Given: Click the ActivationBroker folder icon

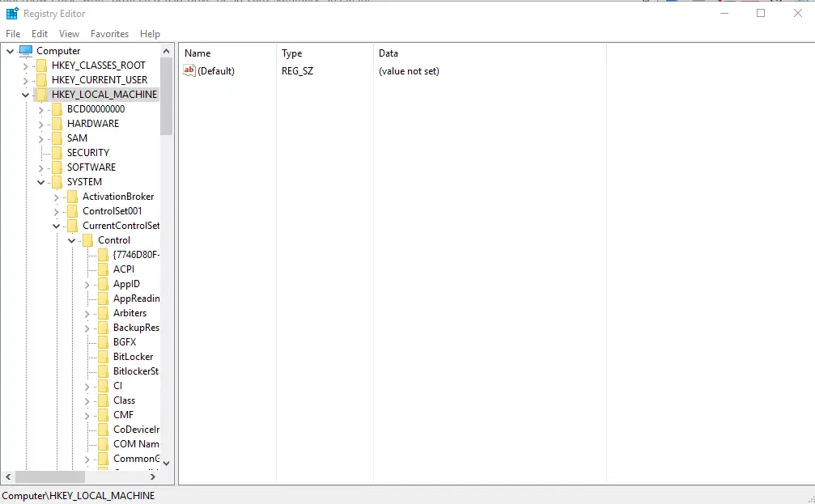Looking at the screenshot, I should [73, 197].
